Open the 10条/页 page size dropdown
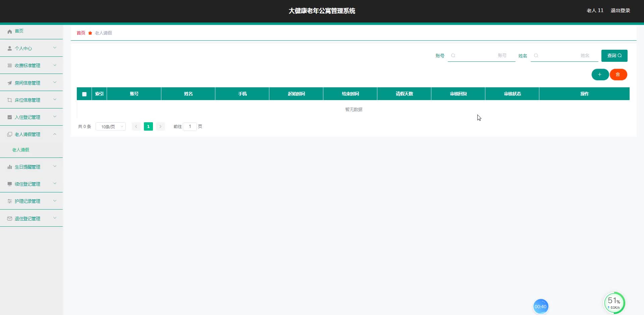 (x=111, y=127)
